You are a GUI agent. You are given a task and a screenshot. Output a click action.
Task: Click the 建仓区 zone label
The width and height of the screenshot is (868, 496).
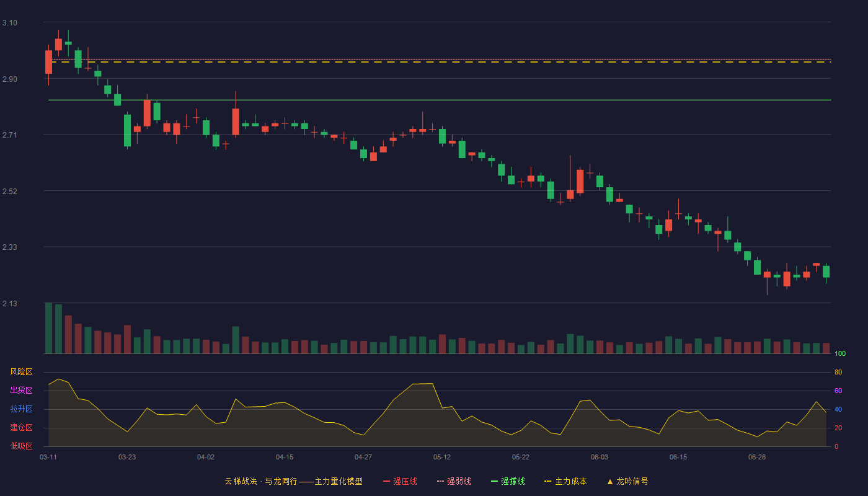click(21, 428)
